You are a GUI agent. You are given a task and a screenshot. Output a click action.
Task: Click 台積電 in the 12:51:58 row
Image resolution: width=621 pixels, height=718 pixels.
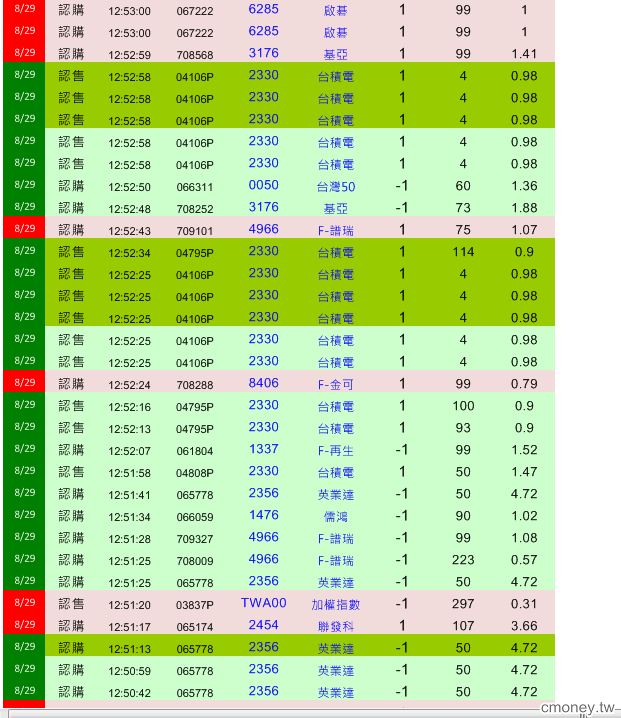click(336, 472)
